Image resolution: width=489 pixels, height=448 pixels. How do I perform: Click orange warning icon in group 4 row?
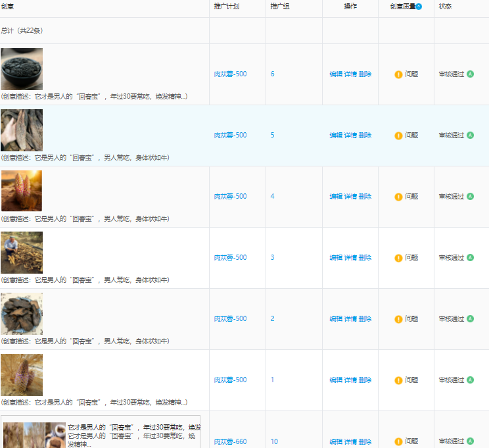coord(398,197)
